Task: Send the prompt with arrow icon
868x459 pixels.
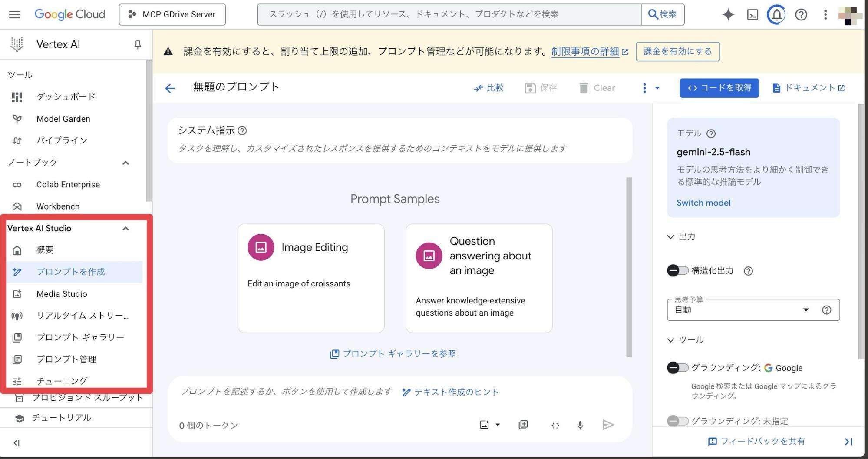Action: pyautogui.click(x=608, y=425)
